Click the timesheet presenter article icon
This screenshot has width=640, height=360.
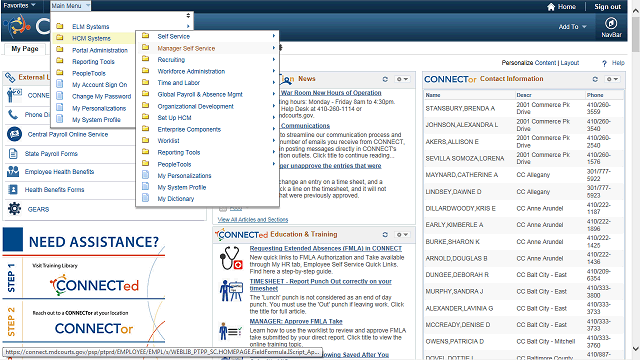[231, 290]
